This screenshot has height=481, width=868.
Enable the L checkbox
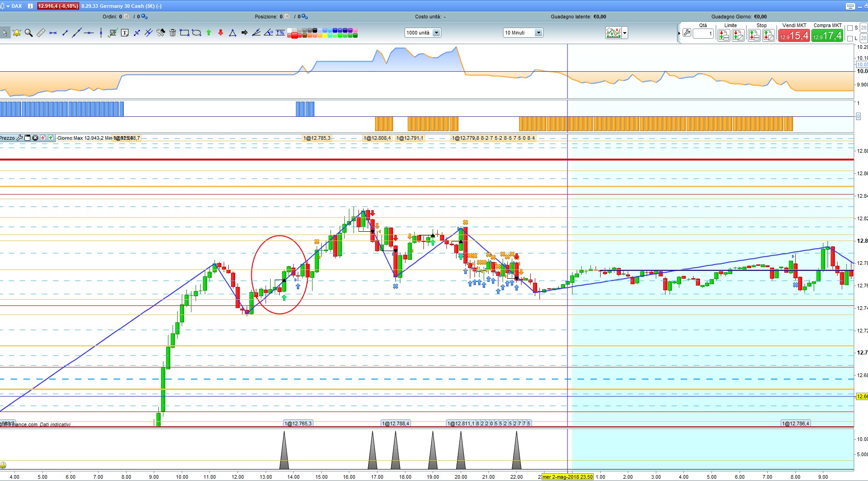point(850,39)
